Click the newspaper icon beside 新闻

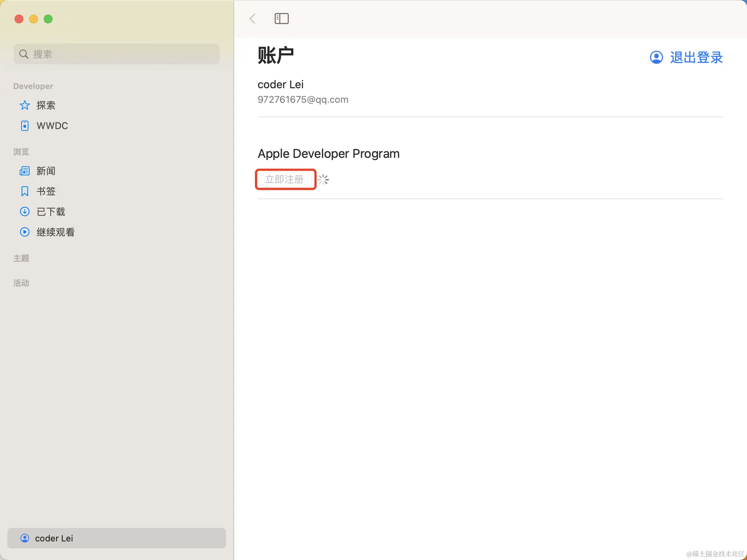pos(24,171)
